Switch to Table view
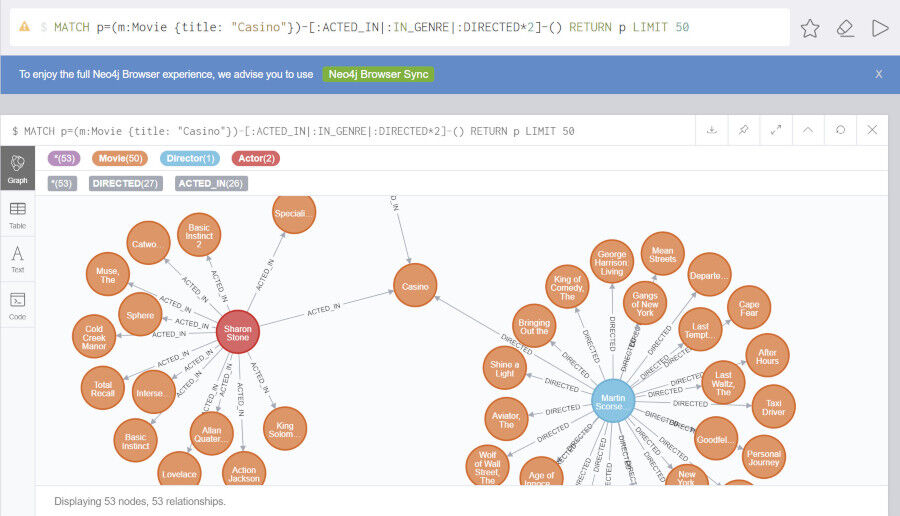The height and width of the screenshot is (516, 900). 17,215
